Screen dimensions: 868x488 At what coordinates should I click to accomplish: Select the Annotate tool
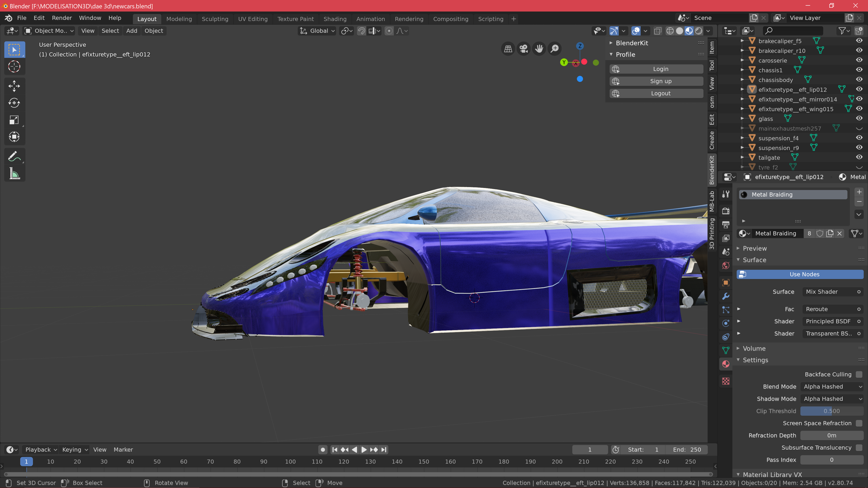coord(14,156)
